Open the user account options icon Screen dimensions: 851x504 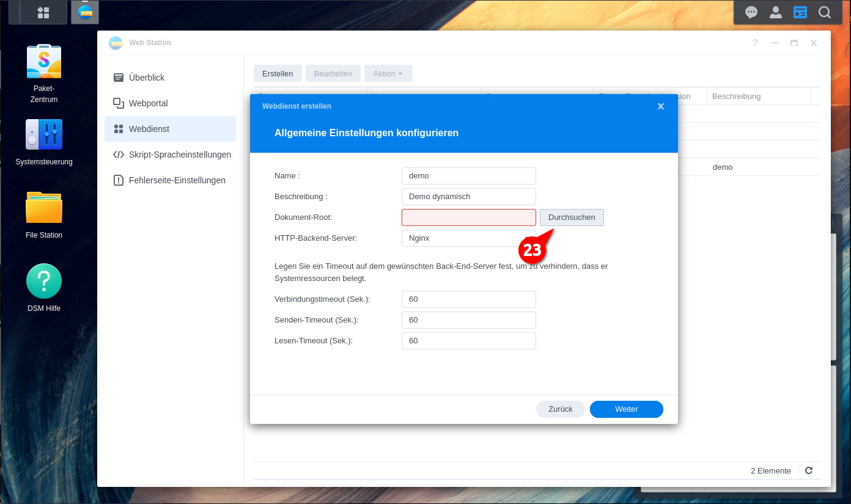(776, 12)
